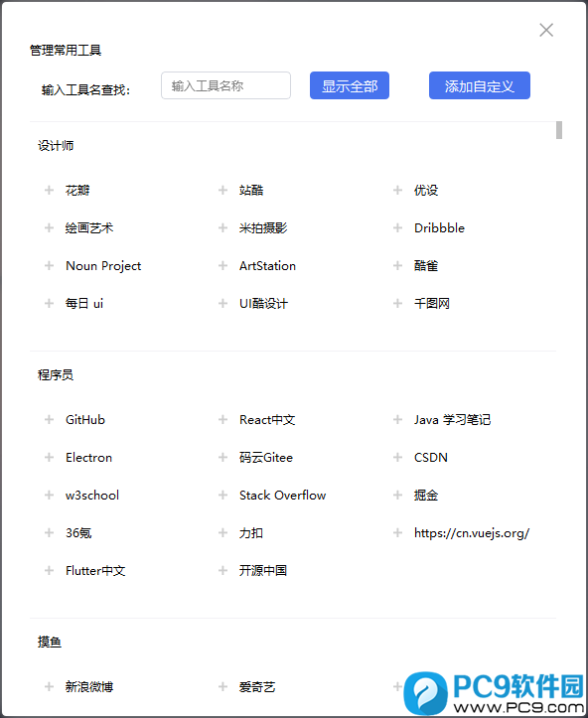Click the plus icon beside Dribbble
Screen dimensions: 588x718
point(397,227)
